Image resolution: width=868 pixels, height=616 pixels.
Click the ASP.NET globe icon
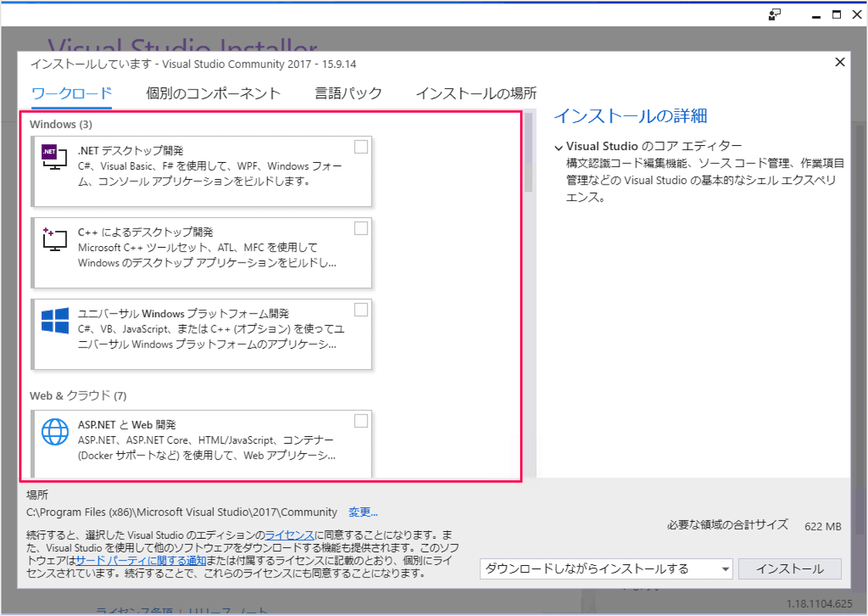(x=55, y=431)
